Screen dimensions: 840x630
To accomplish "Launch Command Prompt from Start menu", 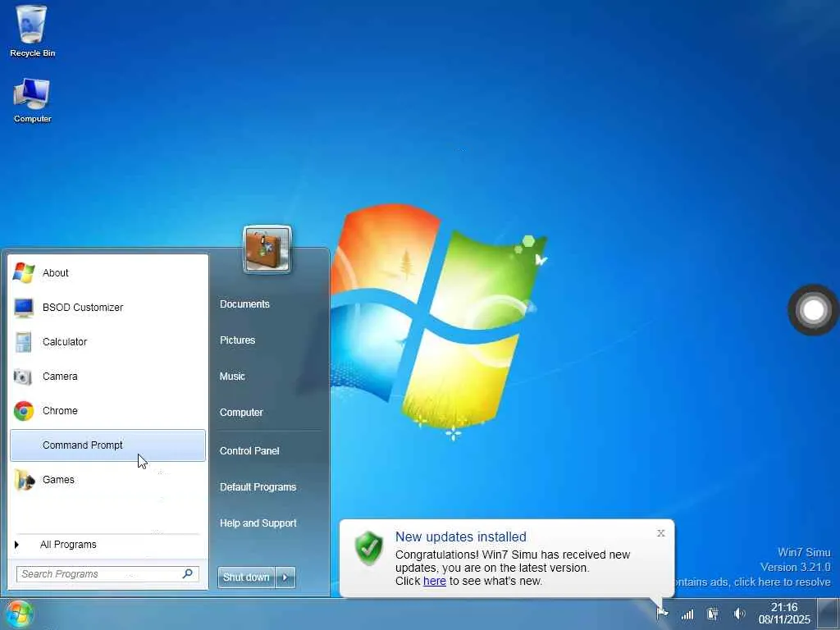I will 107,445.
